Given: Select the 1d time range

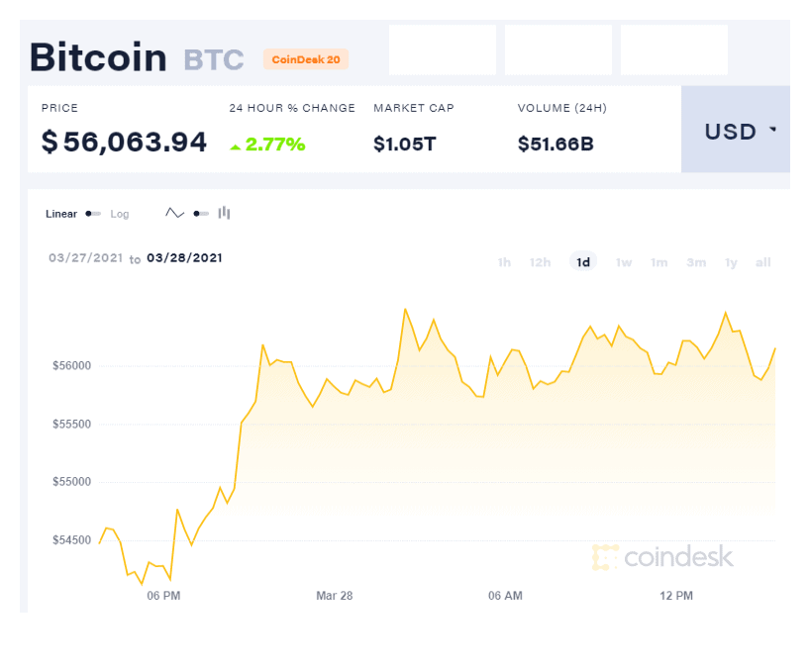Looking at the screenshot, I should coord(583,262).
